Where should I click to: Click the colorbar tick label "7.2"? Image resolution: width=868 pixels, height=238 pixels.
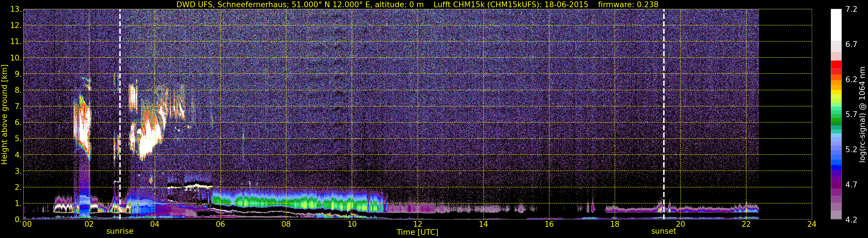[851, 10]
